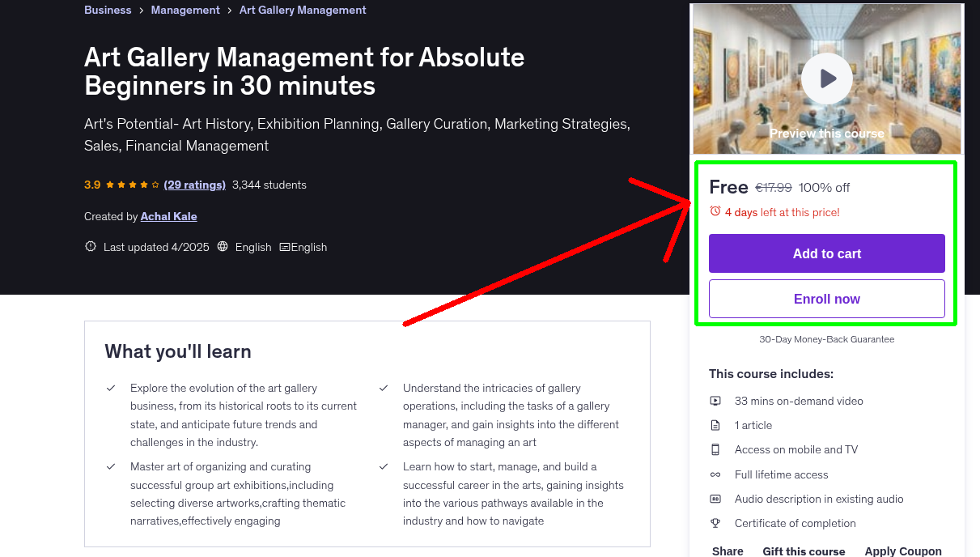Click the infinity icon for lifetime access
The width and height of the screenshot is (980, 557).
coord(715,474)
